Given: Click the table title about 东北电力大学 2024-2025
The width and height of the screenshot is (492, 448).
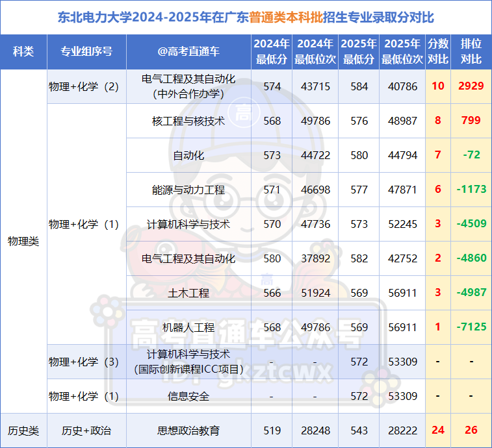Looking at the screenshot, I should coord(246,18).
